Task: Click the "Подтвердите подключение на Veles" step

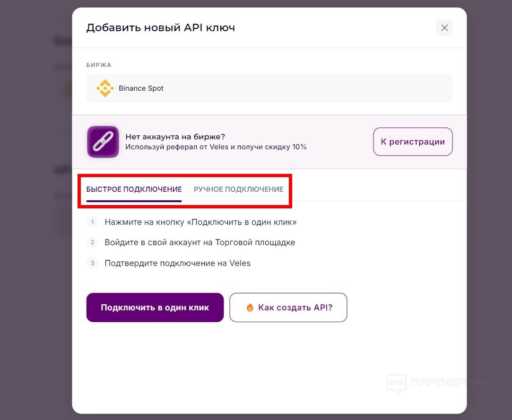Action: tap(177, 263)
